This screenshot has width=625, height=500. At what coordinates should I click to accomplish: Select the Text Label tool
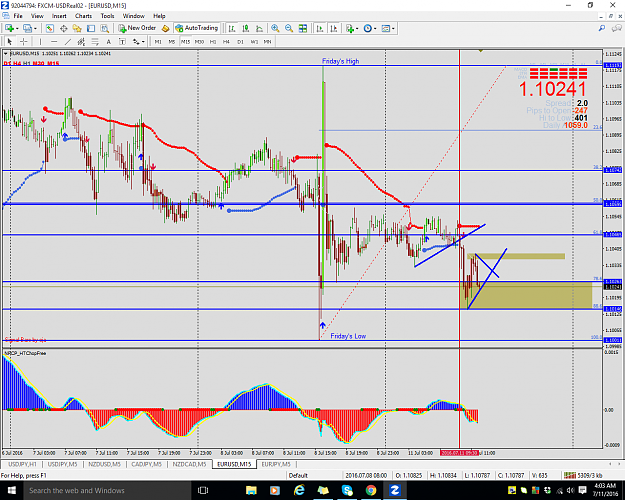tap(122, 41)
